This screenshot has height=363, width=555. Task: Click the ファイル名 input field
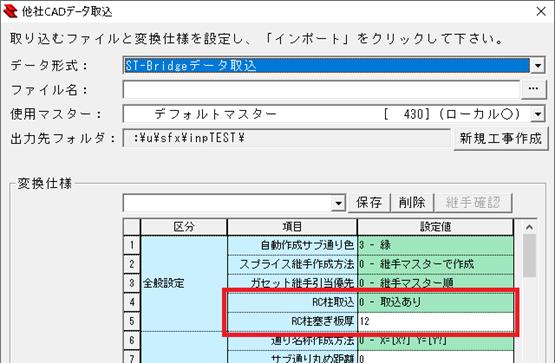pyautogui.click(x=321, y=90)
